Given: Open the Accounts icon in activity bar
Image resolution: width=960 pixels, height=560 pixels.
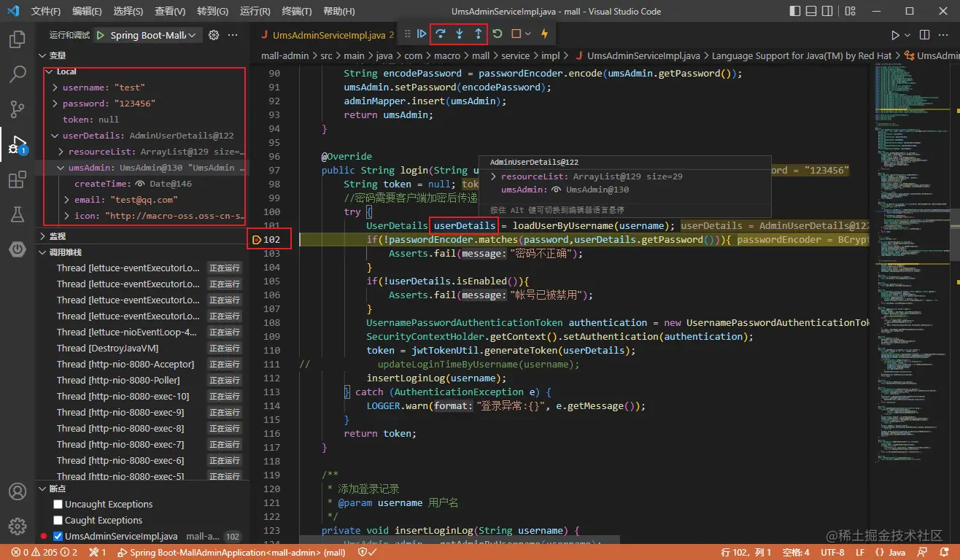Looking at the screenshot, I should 18,491.
